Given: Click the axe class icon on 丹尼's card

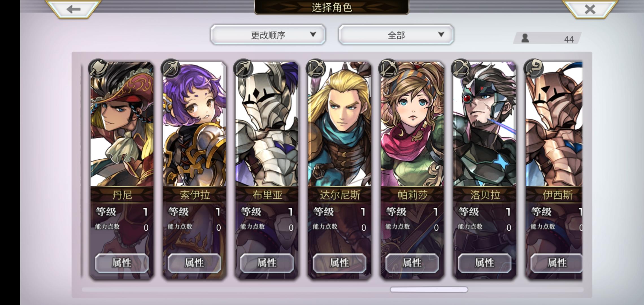Looking at the screenshot, I should click(x=98, y=68).
